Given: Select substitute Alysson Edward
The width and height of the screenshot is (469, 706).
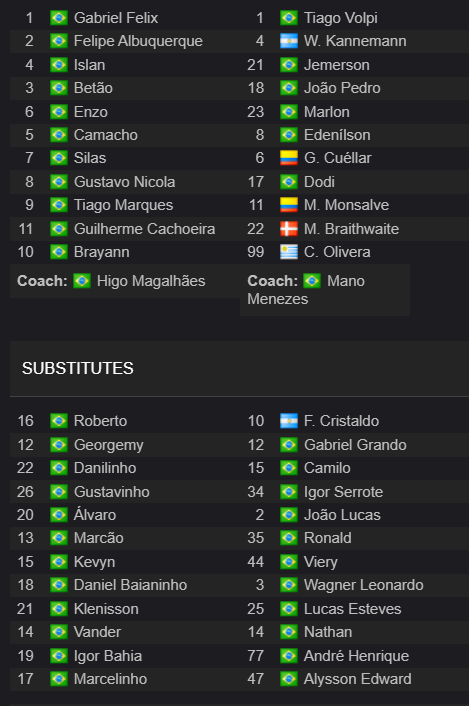Looking at the screenshot, I should [358, 679].
